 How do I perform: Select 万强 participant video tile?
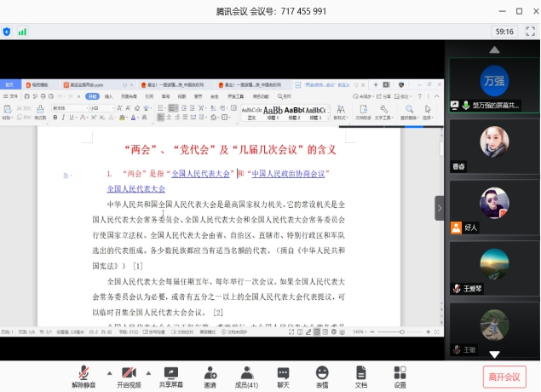coord(494,87)
